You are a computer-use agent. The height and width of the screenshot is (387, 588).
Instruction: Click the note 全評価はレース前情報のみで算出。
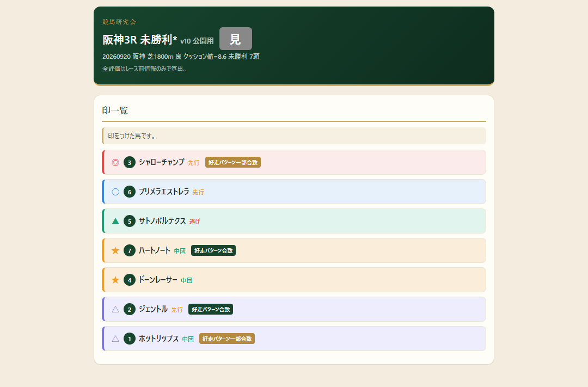(x=145, y=69)
